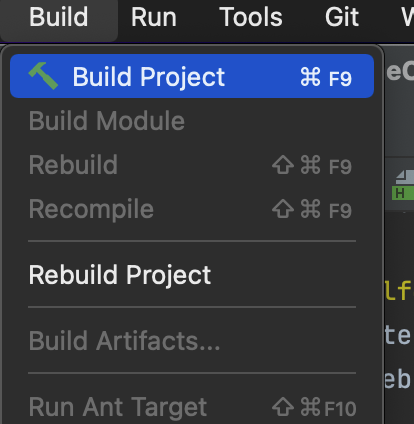Open Build Artifacts... menu entry
The image size is (414, 424).
click(x=192, y=341)
